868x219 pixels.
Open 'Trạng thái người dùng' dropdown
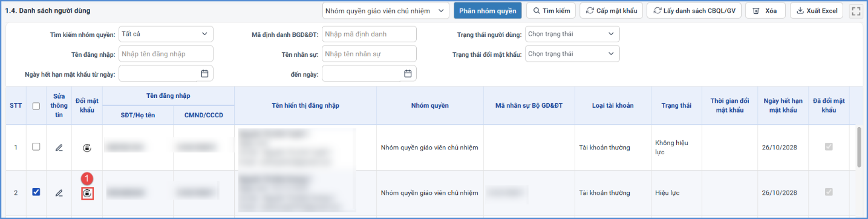coord(572,34)
